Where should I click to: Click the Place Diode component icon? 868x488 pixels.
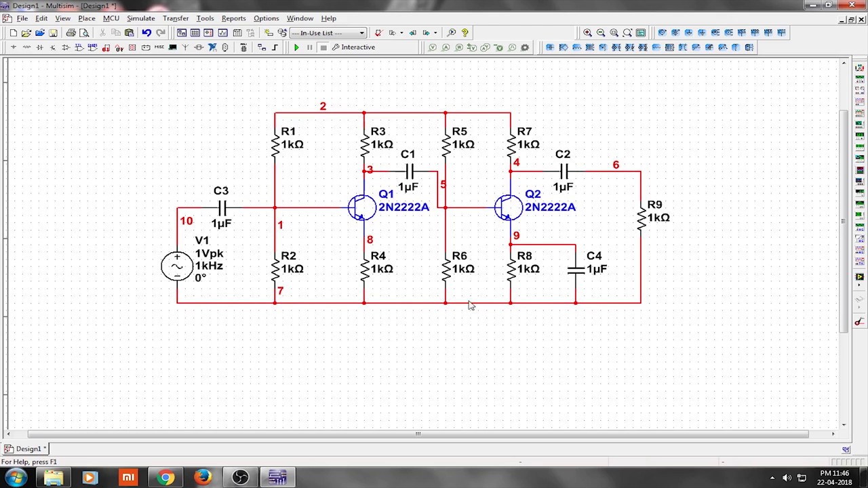point(39,47)
